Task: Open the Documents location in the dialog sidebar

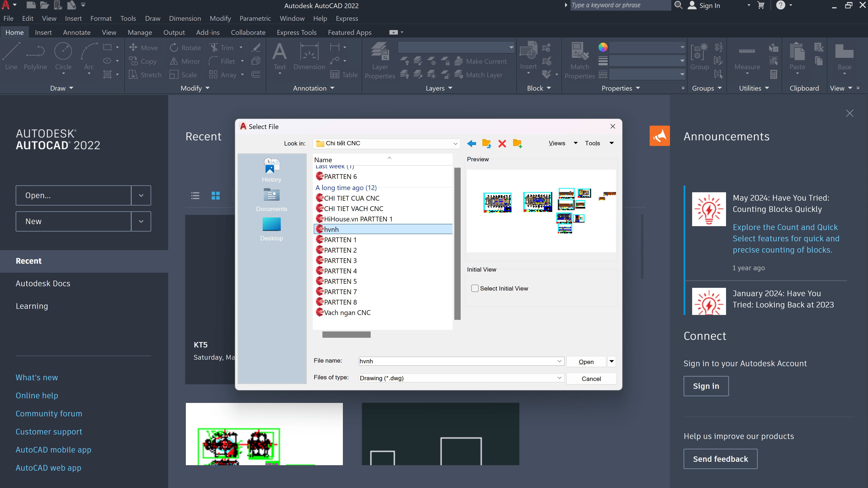Action: [271, 200]
